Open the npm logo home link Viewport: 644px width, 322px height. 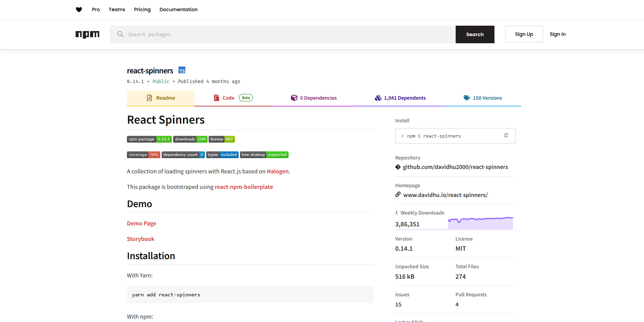coord(87,34)
